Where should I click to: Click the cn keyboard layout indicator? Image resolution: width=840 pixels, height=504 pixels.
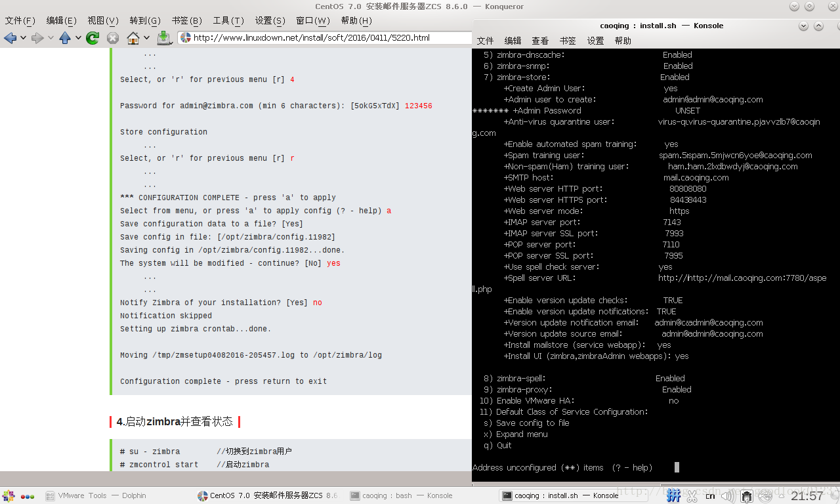[710, 496]
